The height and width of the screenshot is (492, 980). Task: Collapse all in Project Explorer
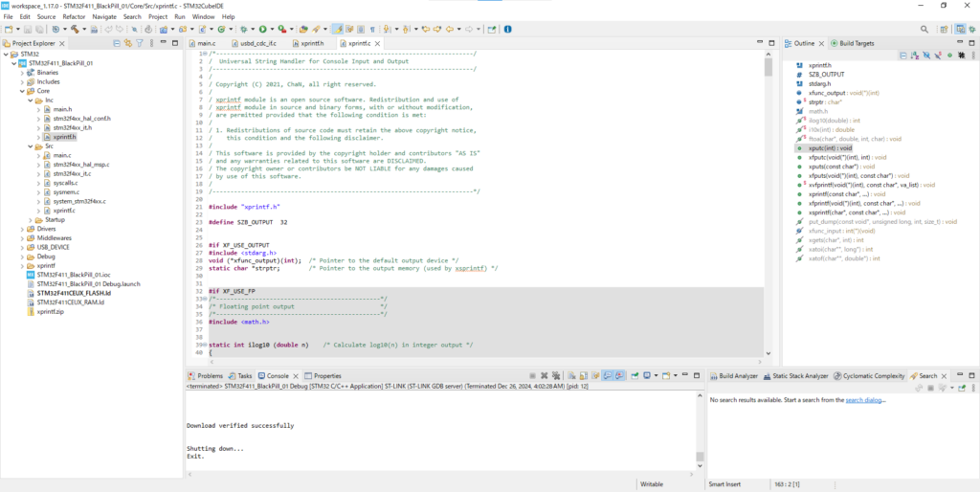(116, 43)
